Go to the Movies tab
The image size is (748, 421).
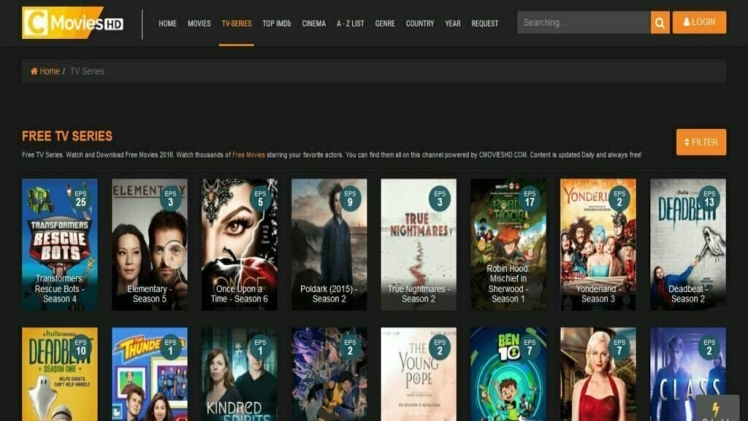(199, 23)
